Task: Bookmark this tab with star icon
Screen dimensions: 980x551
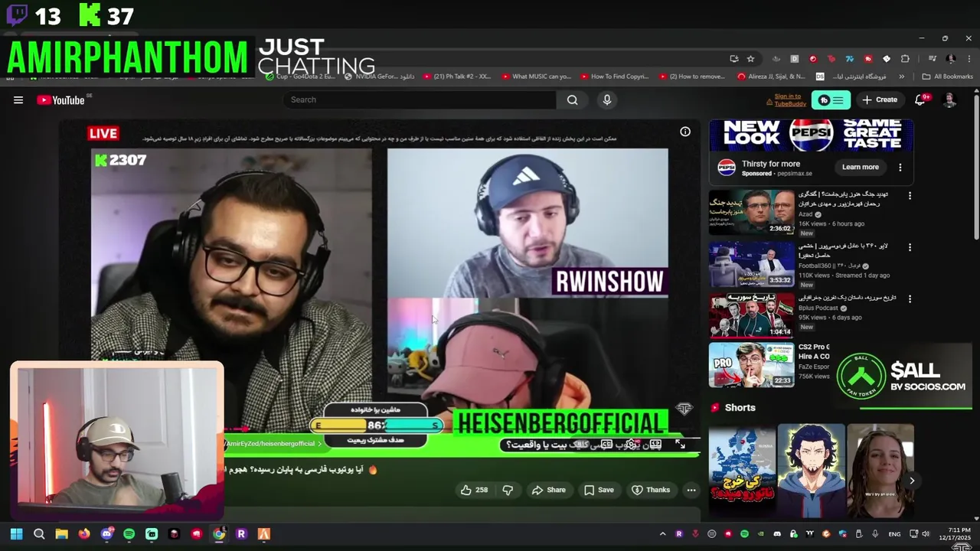Action: pyautogui.click(x=750, y=59)
